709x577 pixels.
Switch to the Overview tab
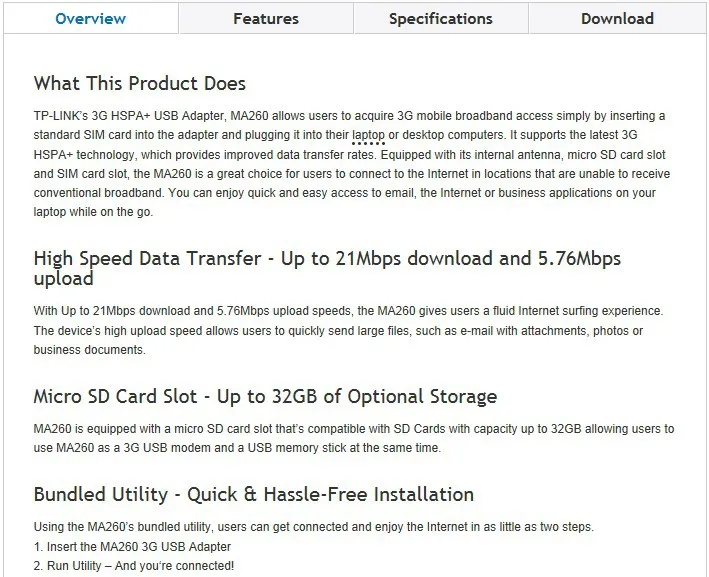pyautogui.click(x=90, y=19)
